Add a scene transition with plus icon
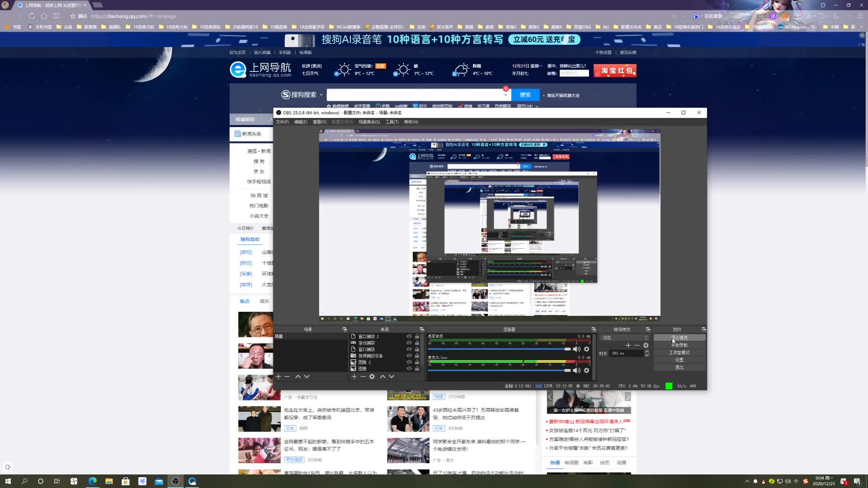This screenshot has height=488, width=868. [628, 345]
